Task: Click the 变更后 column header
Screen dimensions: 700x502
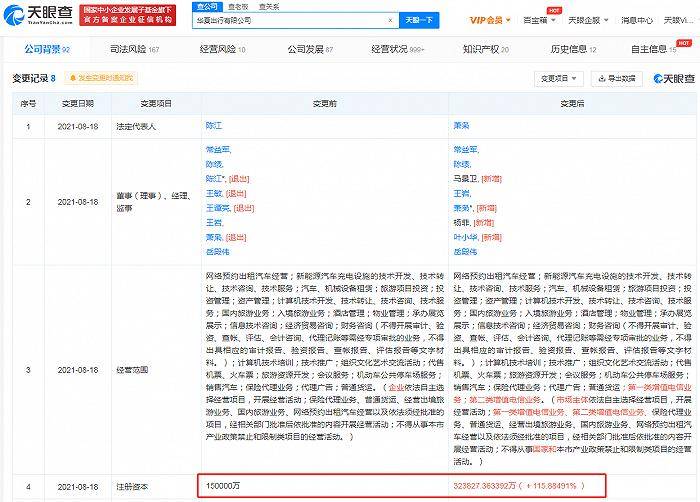Action: tap(572, 104)
